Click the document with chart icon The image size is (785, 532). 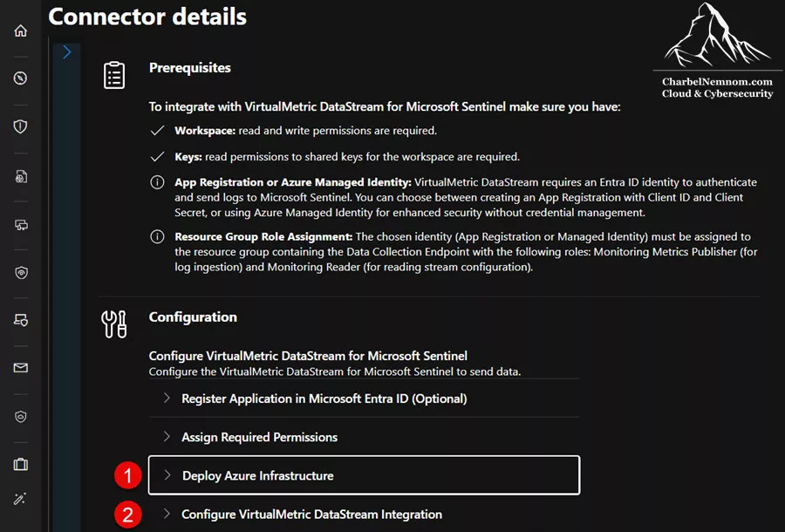[21, 177]
